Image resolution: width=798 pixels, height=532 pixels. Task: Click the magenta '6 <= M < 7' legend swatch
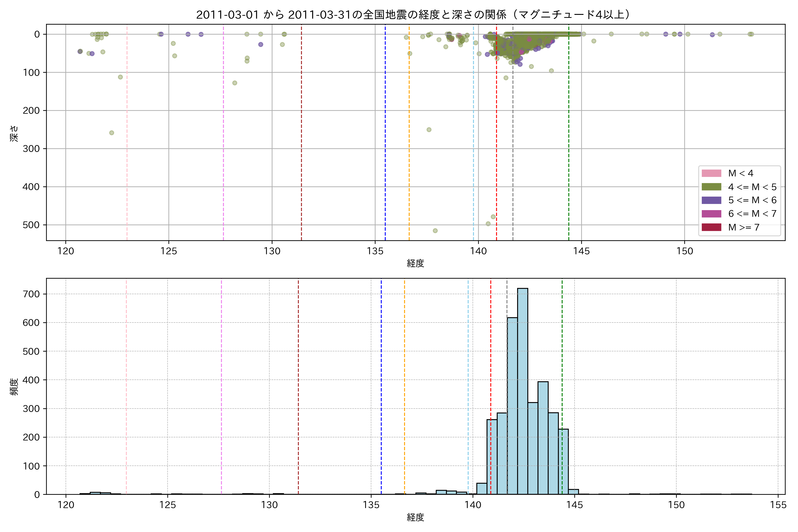(711, 214)
